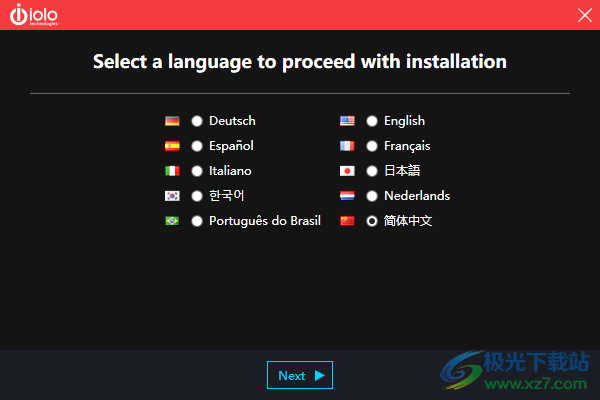Image resolution: width=600 pixels, height=400 pixels.
Task: Click the English language label
Action: [404, 121]
